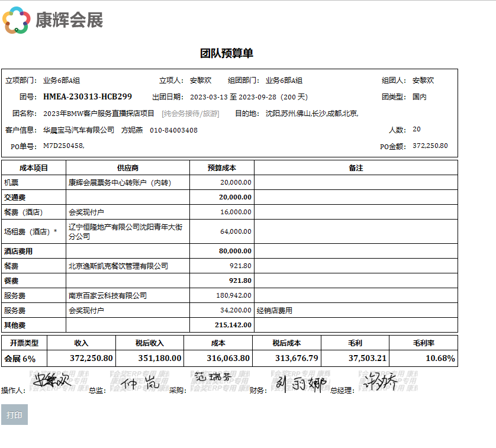Screen dimensions: 496x448
Task: Click supplier 南京百家云科技有限公司
Action: pyautogui.click(x=108, y=295)
